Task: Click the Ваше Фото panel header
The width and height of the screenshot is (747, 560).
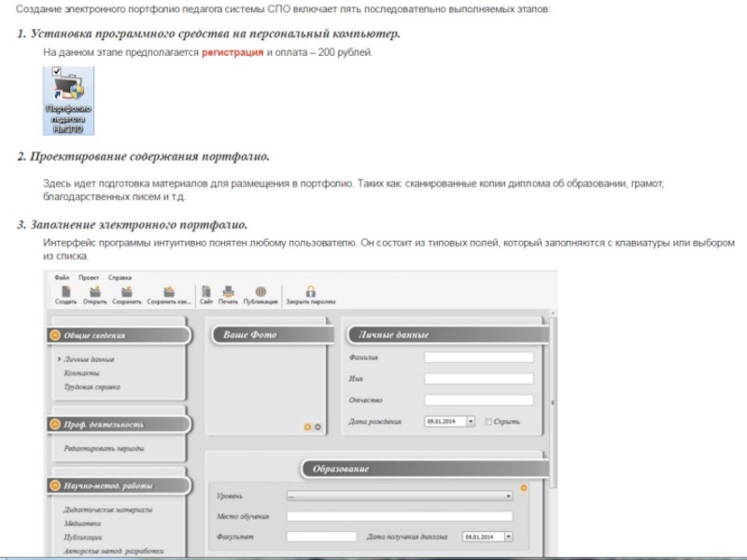Action: coord(272,335)
